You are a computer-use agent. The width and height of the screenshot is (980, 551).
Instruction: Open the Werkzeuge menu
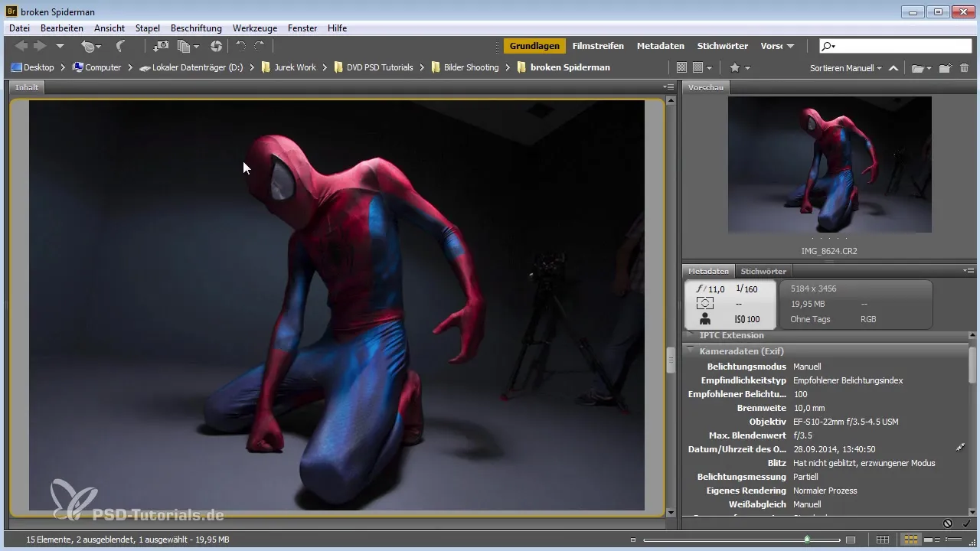(x=255, y=28)
